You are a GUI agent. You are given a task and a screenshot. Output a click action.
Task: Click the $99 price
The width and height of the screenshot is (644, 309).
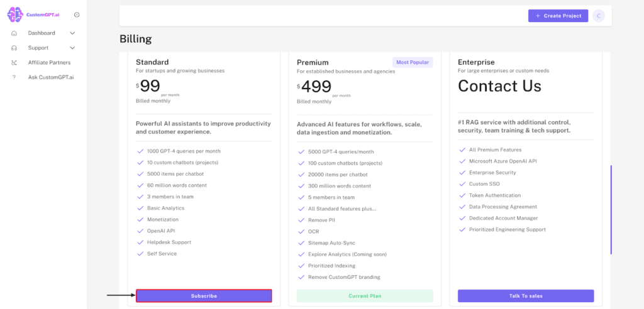tap(148, 86)
